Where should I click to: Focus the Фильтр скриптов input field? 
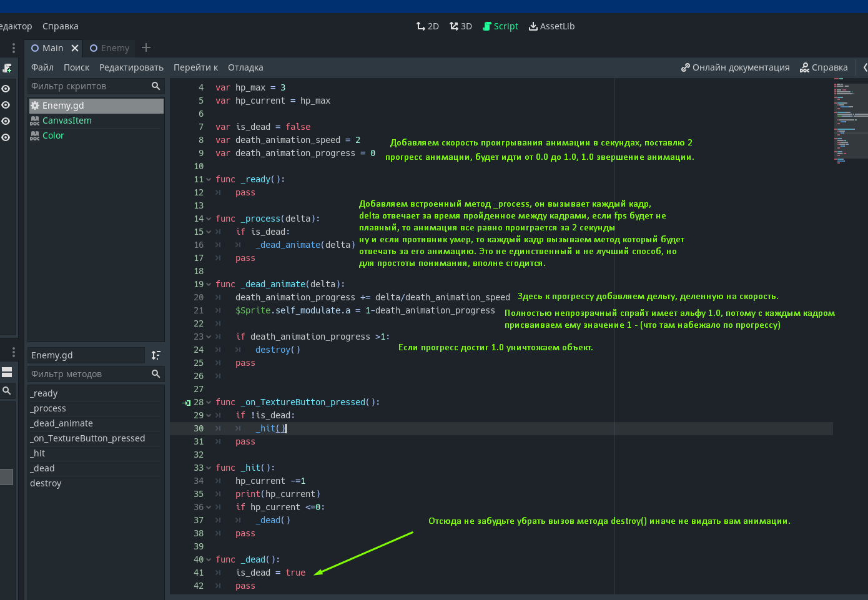point(87,86)
